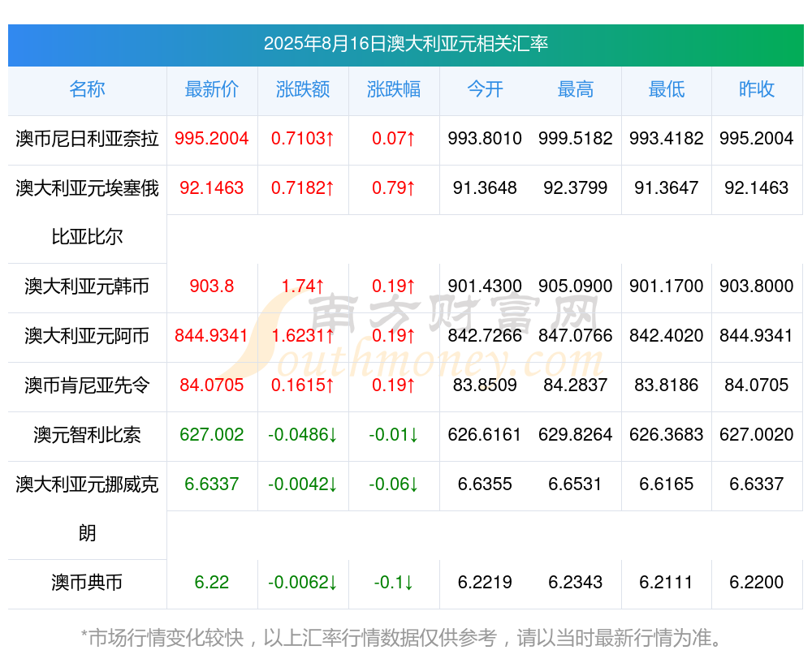
Task: Select the 涨跌幅 column header
Action: (x=394, y=89)
